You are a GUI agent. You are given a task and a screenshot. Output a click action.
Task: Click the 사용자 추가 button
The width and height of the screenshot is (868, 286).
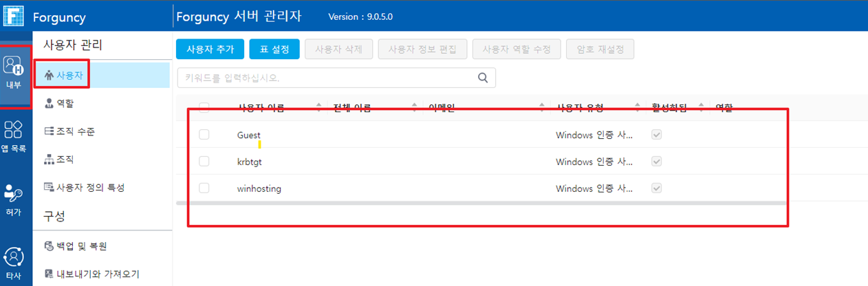(210, 49)
